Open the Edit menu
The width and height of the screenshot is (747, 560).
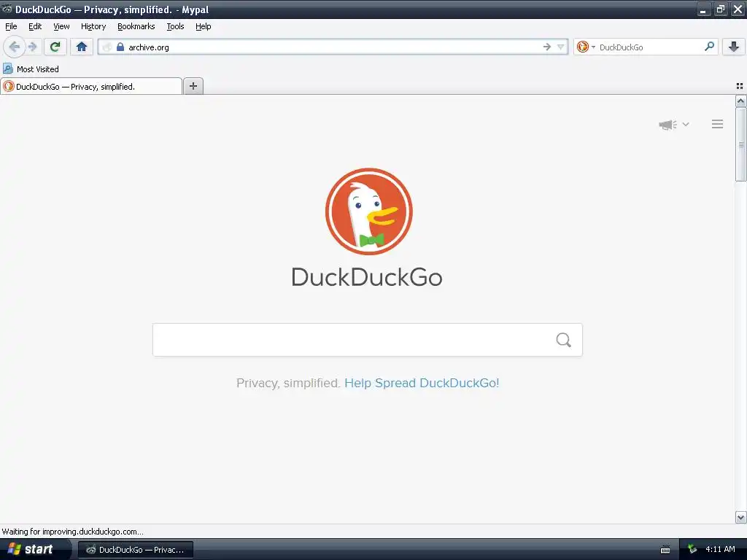click(35, 26)
